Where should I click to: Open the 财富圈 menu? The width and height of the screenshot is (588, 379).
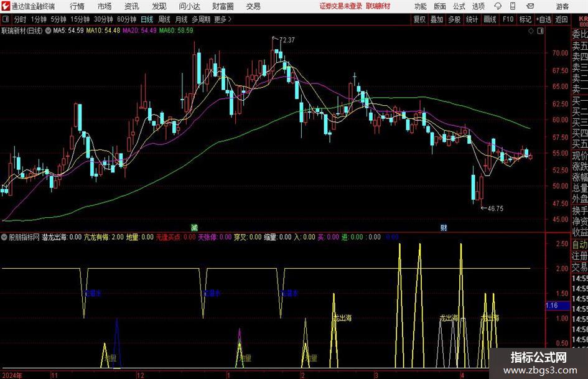coord(223,6)
